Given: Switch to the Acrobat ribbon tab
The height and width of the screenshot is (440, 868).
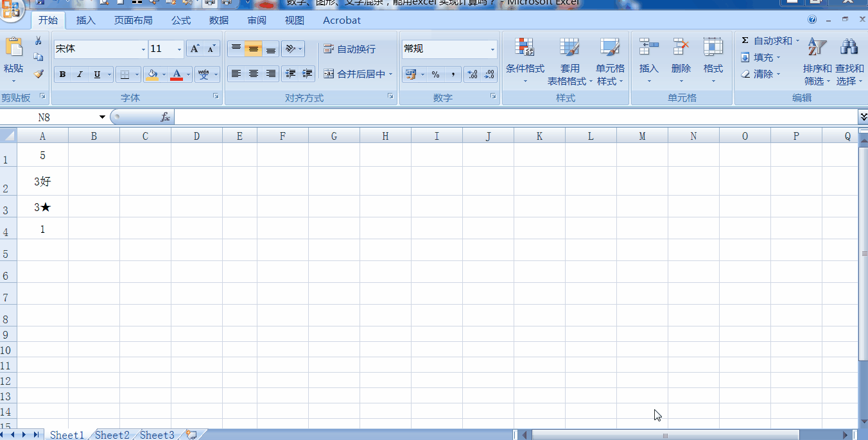Looking at the screenshot, I should [x=341, y=20].
